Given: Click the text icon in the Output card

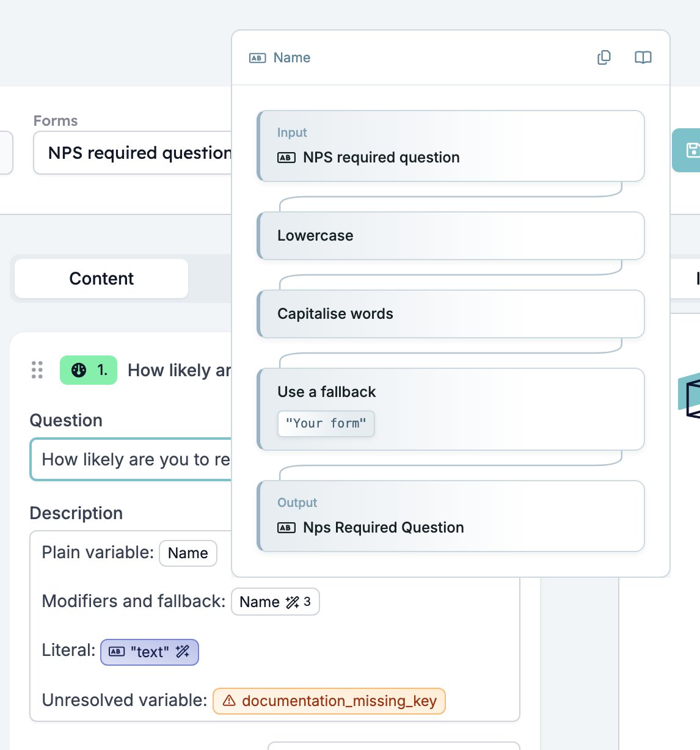Looking at the screenshot, I should (x=286, y=528).
